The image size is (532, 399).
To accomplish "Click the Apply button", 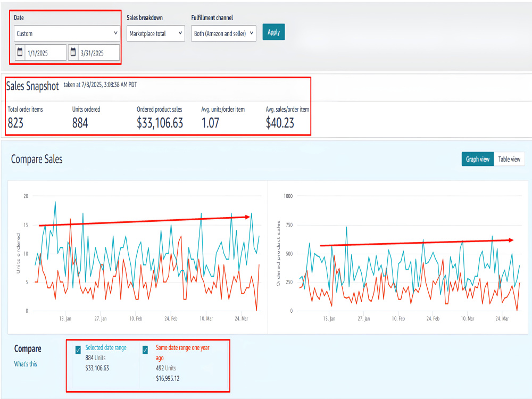I will coord(273,32).
